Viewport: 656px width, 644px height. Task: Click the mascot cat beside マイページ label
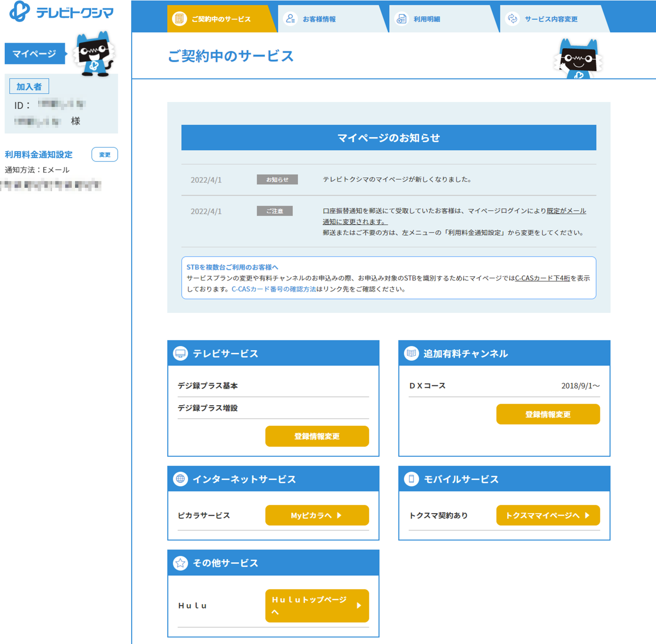94,54
